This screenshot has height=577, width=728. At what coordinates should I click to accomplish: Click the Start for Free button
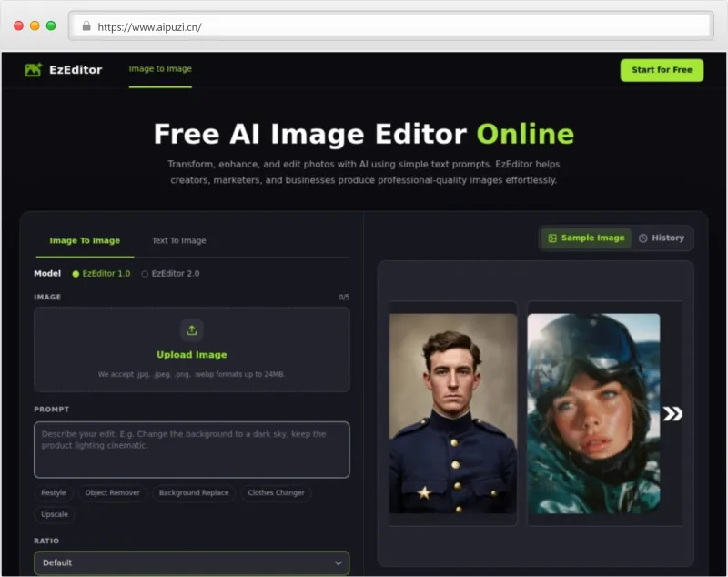(x=662, y=70)
